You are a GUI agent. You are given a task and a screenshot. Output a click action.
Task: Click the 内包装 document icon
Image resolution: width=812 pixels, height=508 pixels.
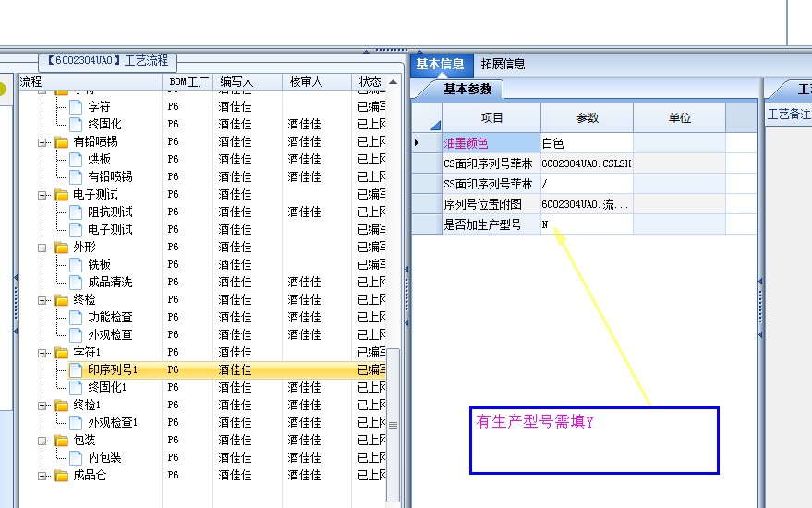pos(76,458)
